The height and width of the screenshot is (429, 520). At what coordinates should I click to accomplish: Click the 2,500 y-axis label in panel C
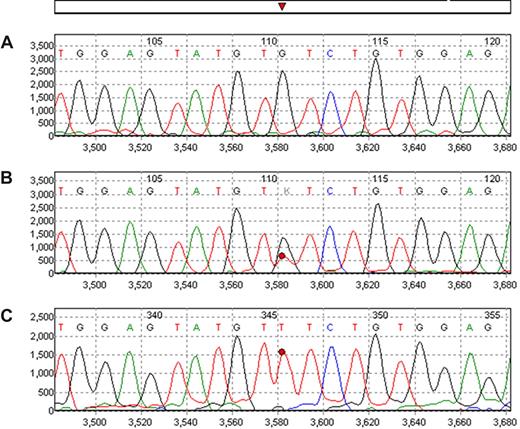(x=42, y=318)
